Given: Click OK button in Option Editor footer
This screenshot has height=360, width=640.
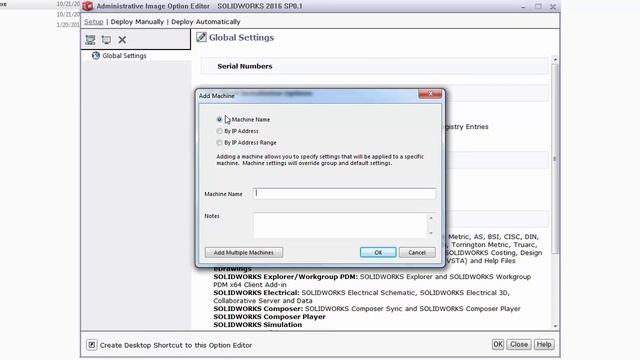Looking at the screenshot, I should click(498, 344).
